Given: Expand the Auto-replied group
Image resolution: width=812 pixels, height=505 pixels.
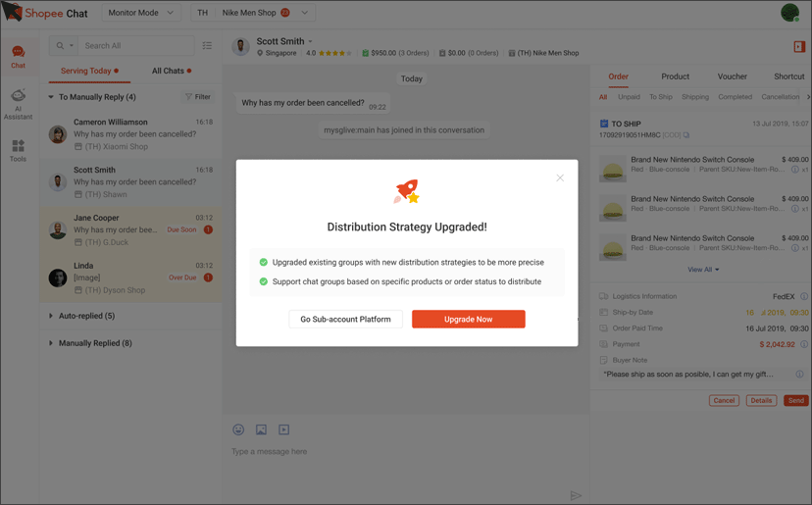Looking at the screenshot, I should [x=51, y=316].
